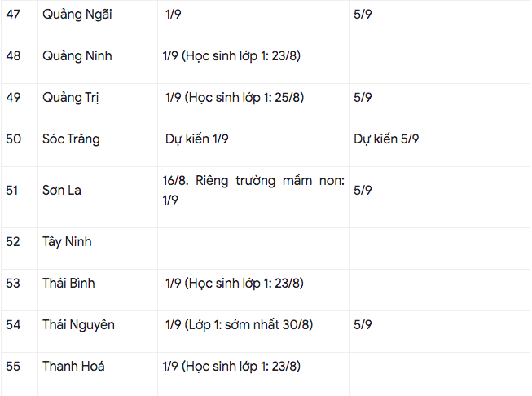
Task: Select the "1/9 (Lớp 1: sớm nhất 30/8)" cell
Action: coord(239,325)
